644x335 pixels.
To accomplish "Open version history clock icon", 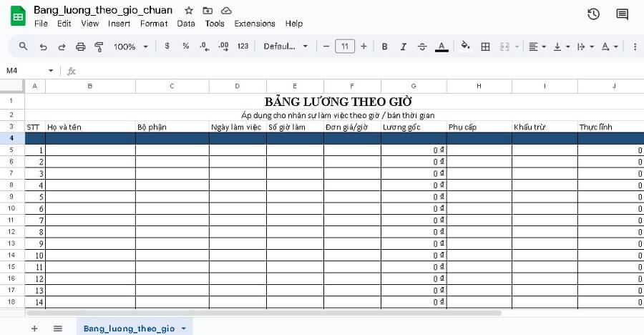I will click(x=593, y=14).
